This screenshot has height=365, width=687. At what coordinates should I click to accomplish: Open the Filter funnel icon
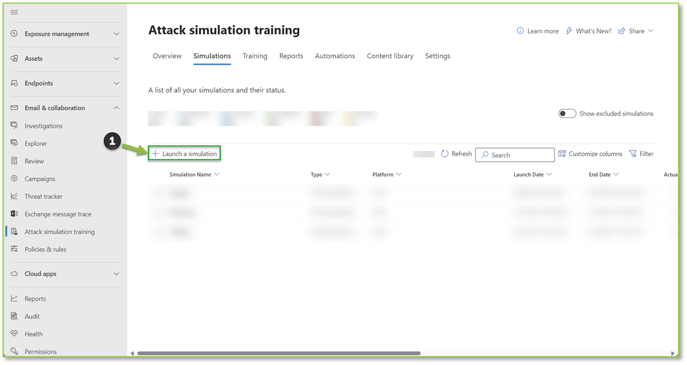tap(633, 154)
